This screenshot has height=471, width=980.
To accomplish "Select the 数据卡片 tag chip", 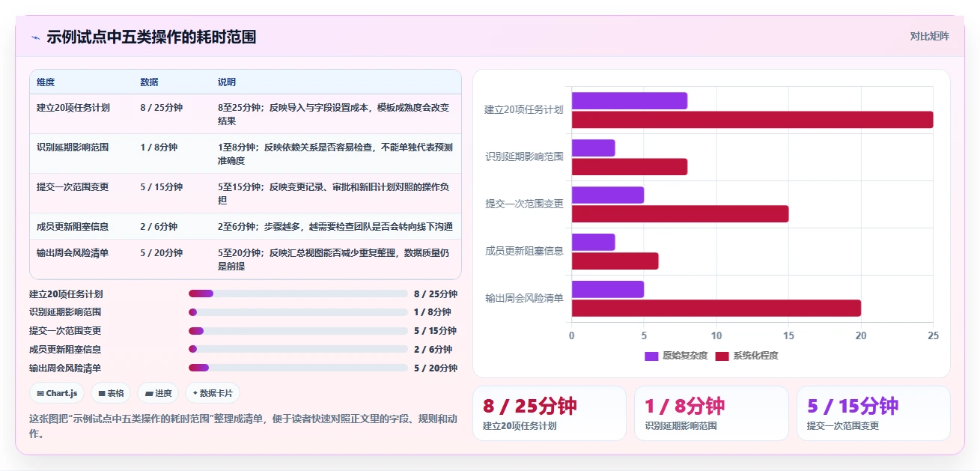I will [213, 393].
